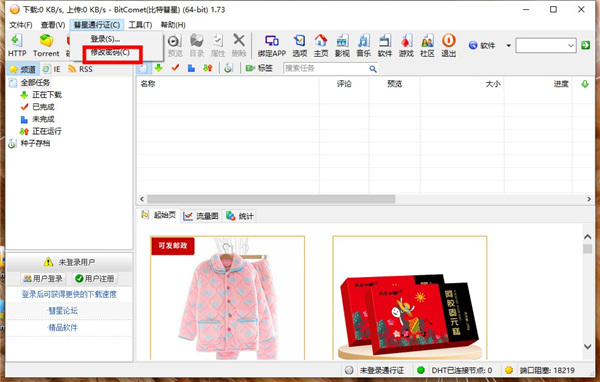This screenshot has width=600, height=382.
Task: Click the 主页 home icon
Action: point(321,45)
